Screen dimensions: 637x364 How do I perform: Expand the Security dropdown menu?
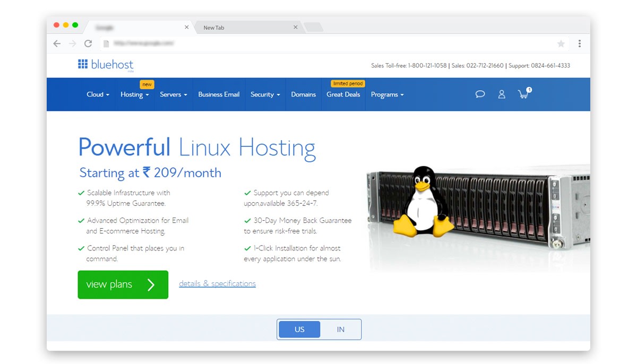pos(265,94)
